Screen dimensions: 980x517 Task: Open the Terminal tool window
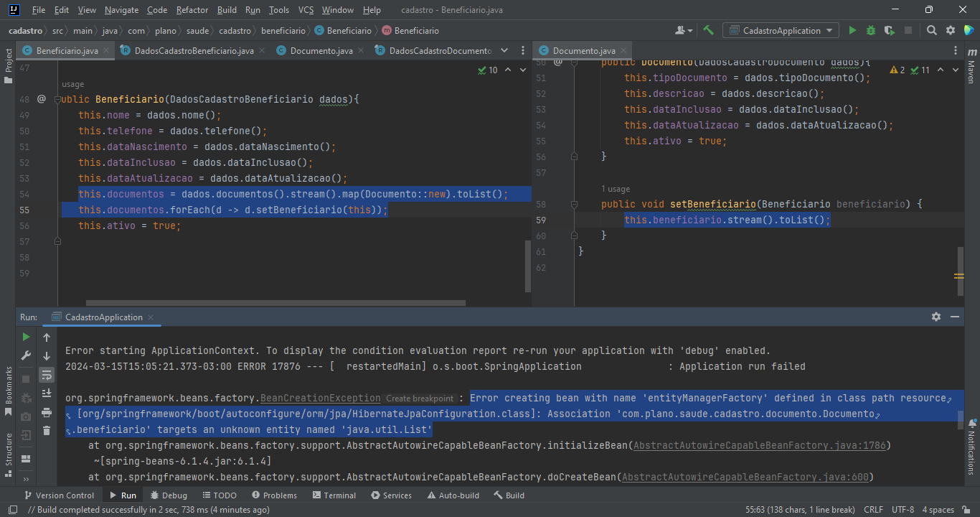click(334, 495)
